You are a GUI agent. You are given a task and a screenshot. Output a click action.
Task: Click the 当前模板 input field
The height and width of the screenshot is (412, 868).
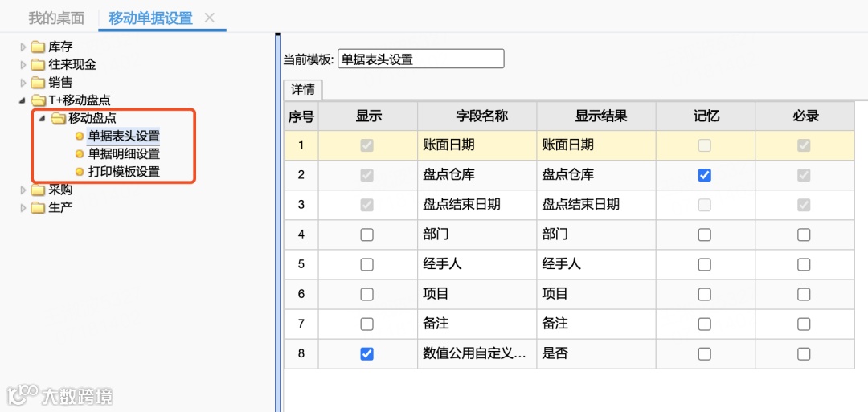pyautogui.click(x=420, y=59)
